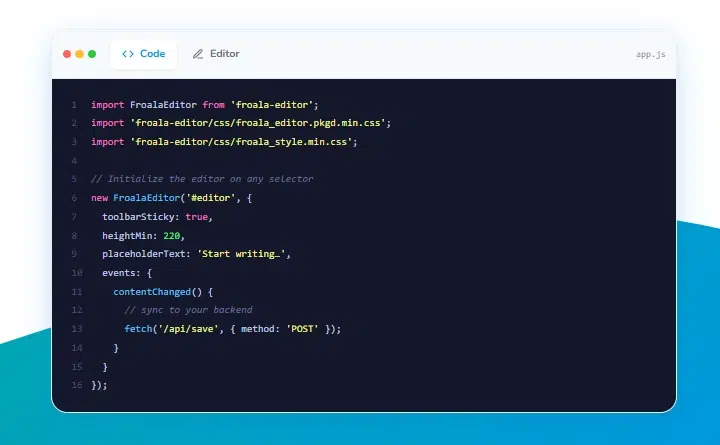Click the contentChanged function name
This screenshot has height=445, width=720.
tap(152, 292)
